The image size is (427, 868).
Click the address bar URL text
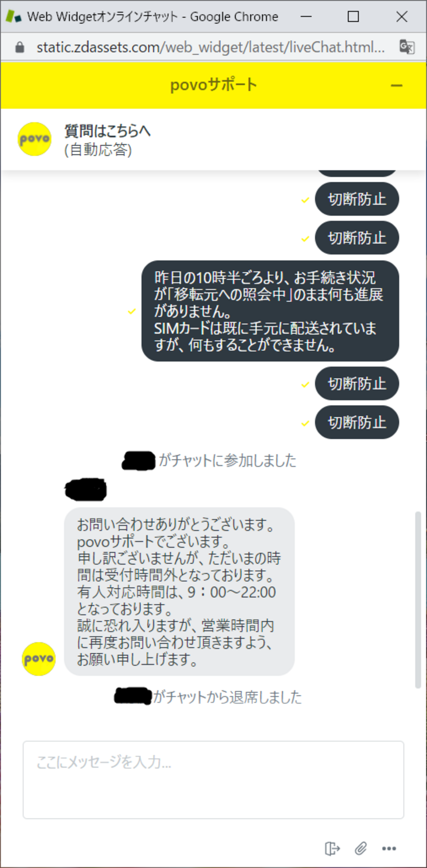(211, 47)
